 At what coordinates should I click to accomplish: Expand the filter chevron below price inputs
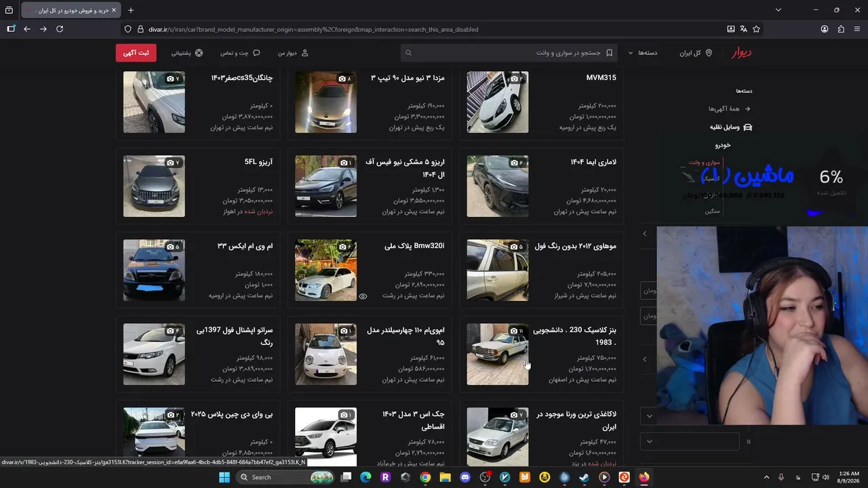[644, 359]
